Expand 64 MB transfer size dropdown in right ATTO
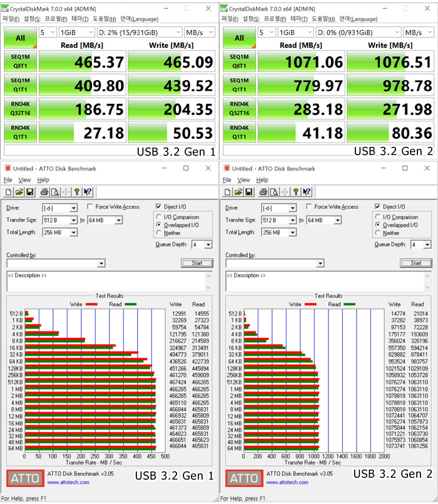Viewport: 438px width, 504px height. (338, 221)
